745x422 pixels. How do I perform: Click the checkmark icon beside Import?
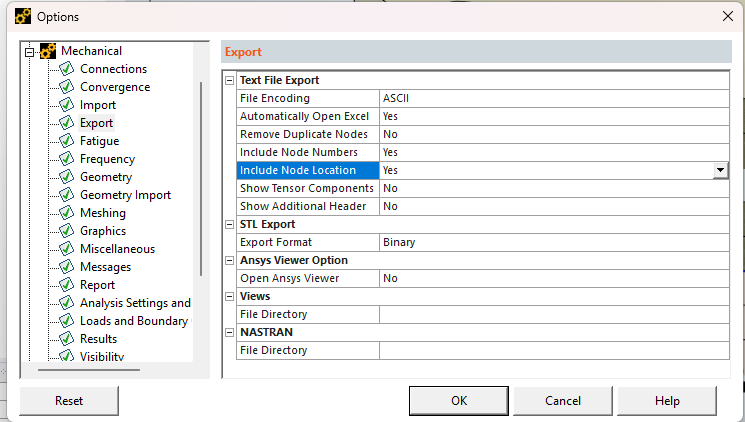(x=67, y=105)
